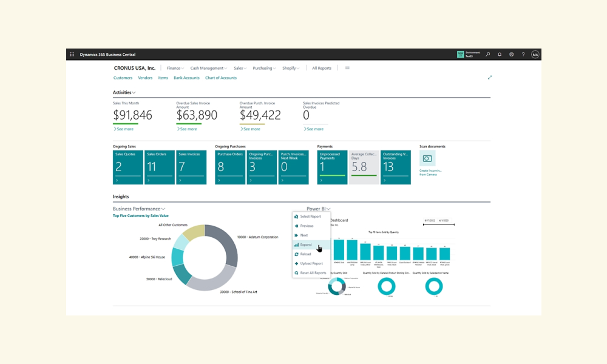
Task: Open All Reports
Action: tap(322, 68)
